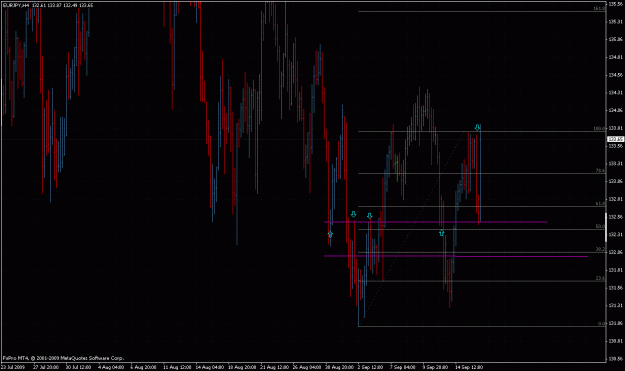Select the upper purple horizontal line

click(435, 222)
